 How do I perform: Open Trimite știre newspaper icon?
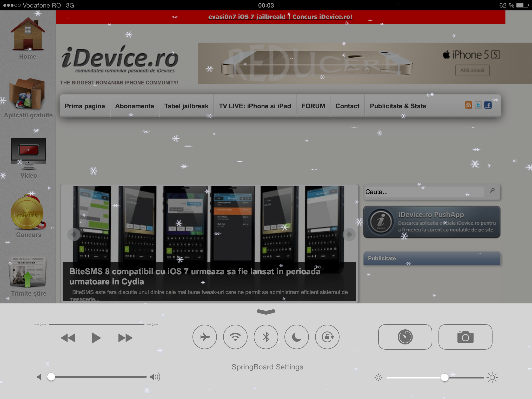pyautogui.click(x=28, y=272)
